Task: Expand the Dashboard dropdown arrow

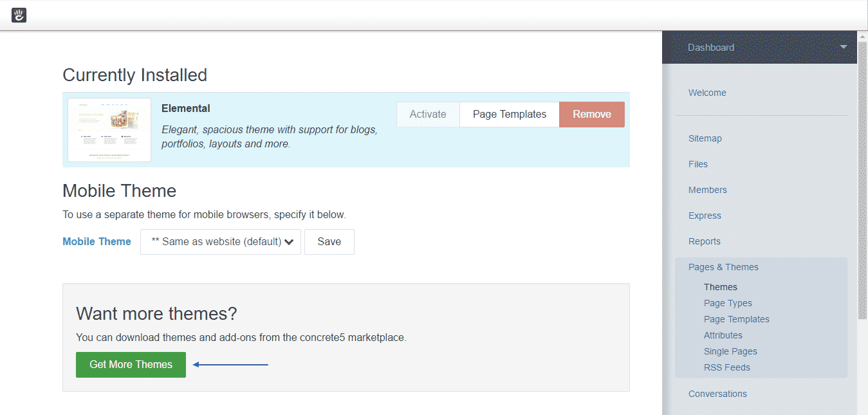Action: click(x=843, y=48)
